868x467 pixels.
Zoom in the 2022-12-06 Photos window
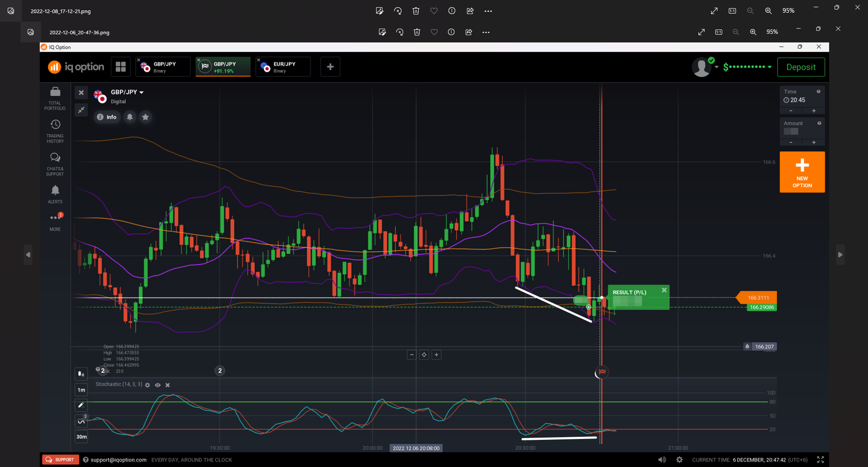753,32
